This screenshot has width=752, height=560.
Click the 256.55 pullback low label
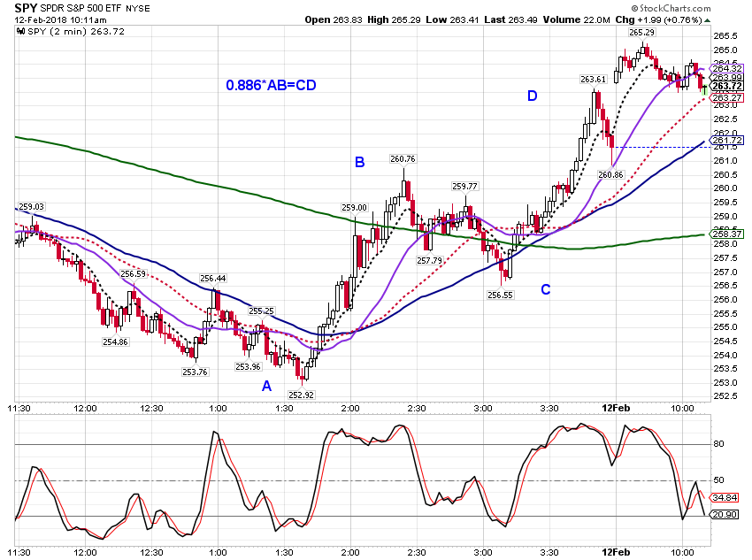[500, 295]
